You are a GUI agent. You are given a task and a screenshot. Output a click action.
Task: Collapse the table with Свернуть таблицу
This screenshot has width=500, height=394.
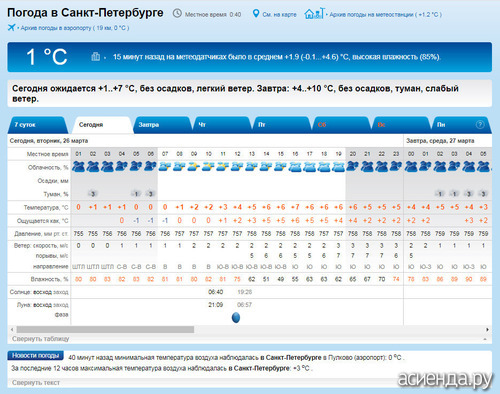41,339
